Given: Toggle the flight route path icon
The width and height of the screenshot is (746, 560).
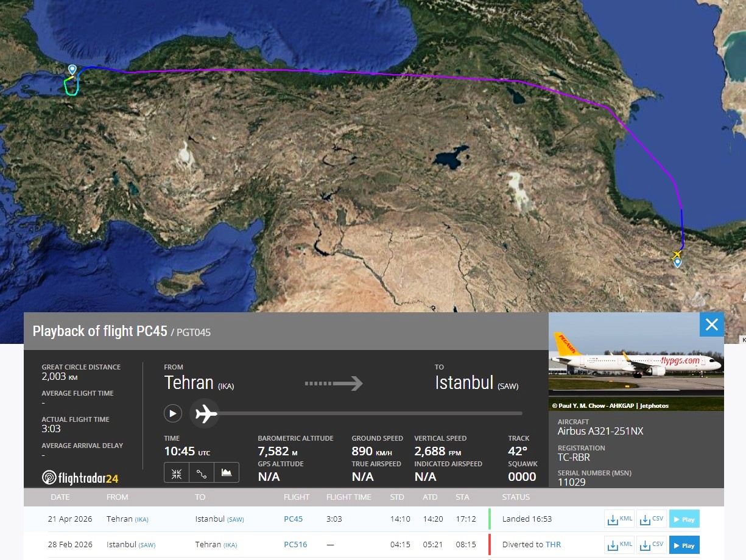Looking at the screenshot, I should point(202,472).
